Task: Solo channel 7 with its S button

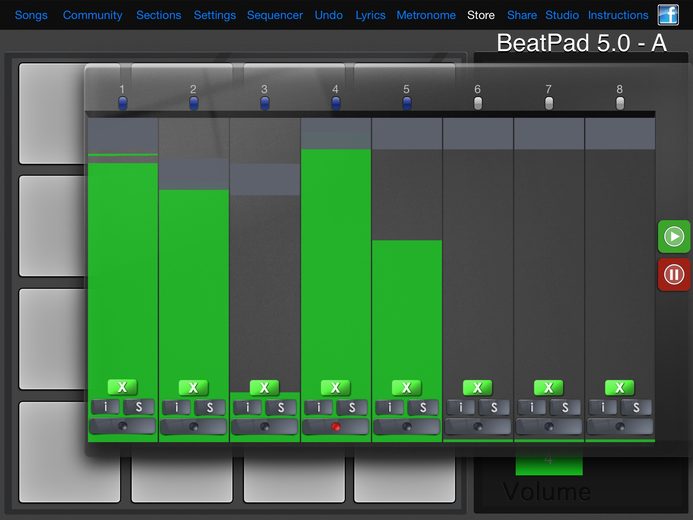Action: pos(565,407)
